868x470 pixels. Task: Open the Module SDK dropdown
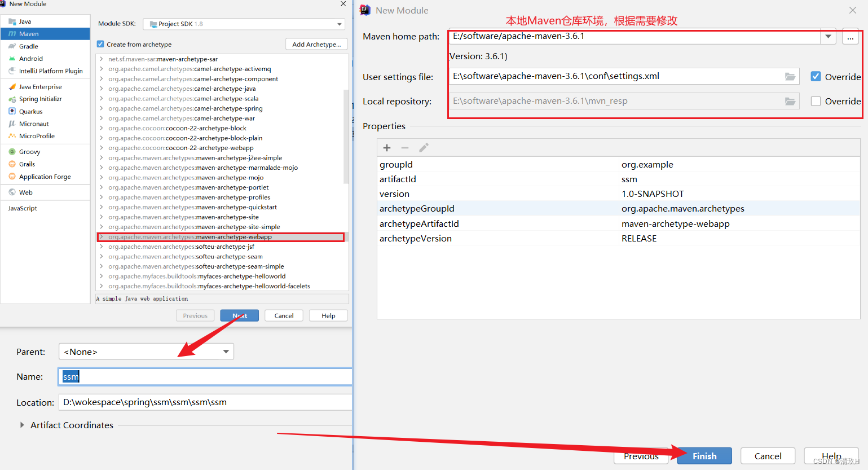click(x=244, y=24)
